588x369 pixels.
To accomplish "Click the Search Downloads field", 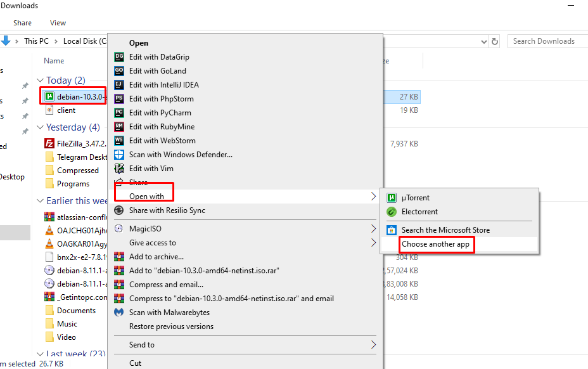I will [x=546, y=41].
